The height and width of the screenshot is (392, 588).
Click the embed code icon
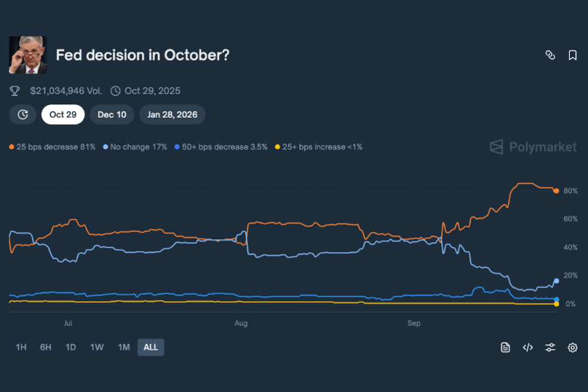[527, 347]
